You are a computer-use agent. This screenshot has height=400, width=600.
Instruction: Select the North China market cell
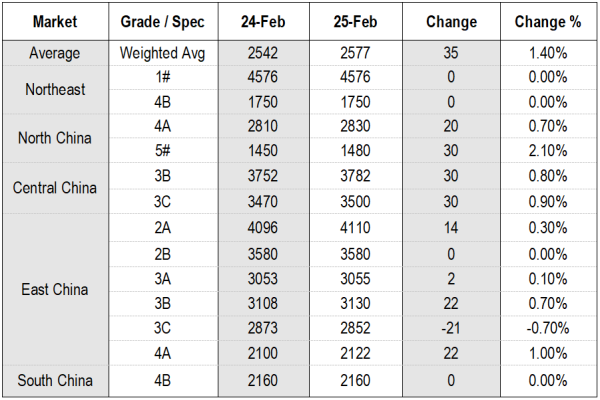tap(56, 138)
